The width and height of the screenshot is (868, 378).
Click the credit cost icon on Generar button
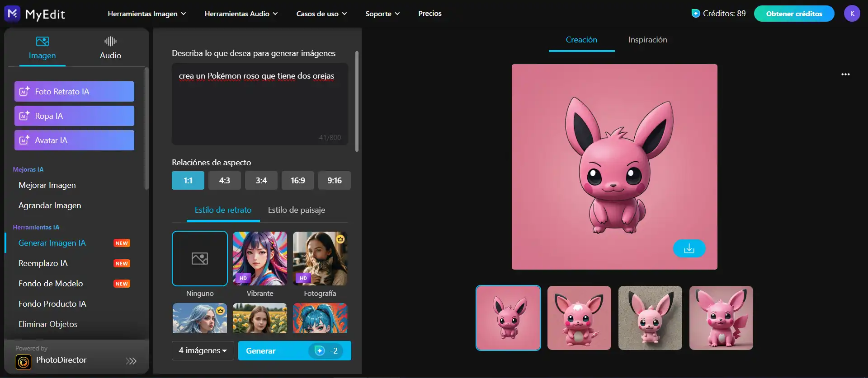tap(320, 351)
